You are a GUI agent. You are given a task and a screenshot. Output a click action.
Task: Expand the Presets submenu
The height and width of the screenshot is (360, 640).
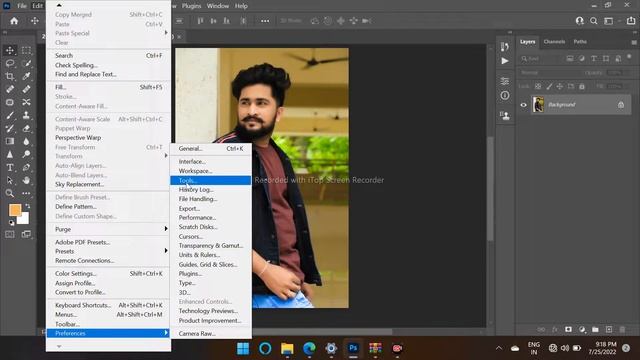tap(109, 251)
